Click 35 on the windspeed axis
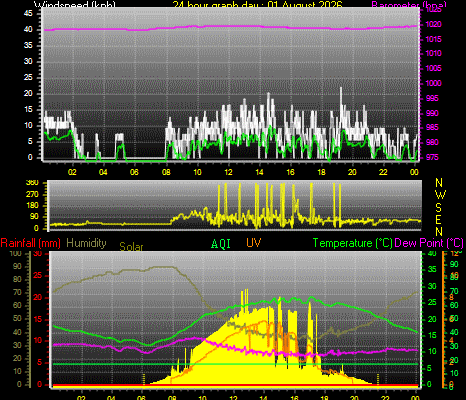Viewport: 466px width, 400px height. tap(28, 45)
